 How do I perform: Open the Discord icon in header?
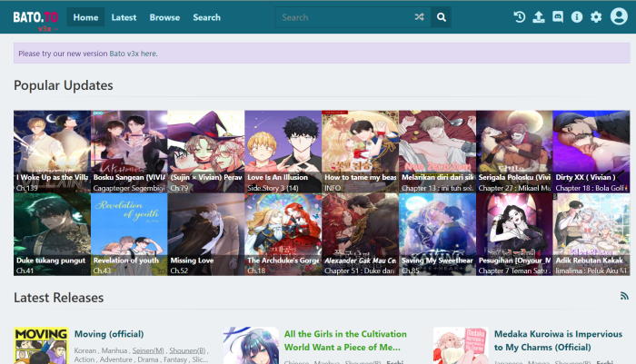558,17
